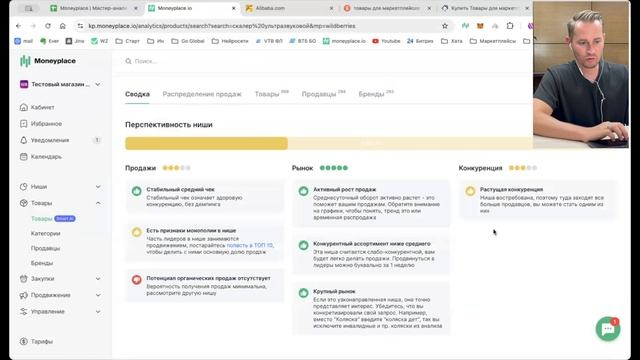Click the Товары section icon
The width and height of the screenshot is (640, 360).
[24, 203]
